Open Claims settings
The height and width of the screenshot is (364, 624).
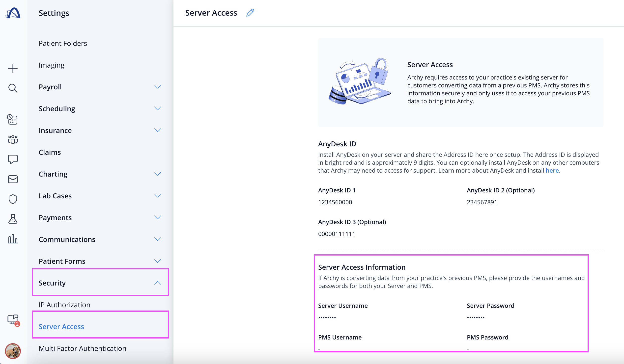tap(50, 152)
